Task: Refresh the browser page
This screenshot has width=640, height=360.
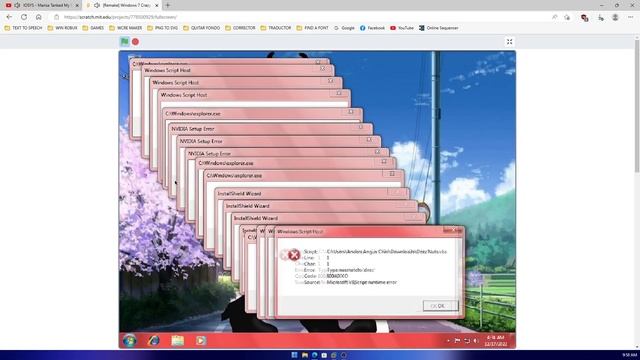Action: coord(24,17)
